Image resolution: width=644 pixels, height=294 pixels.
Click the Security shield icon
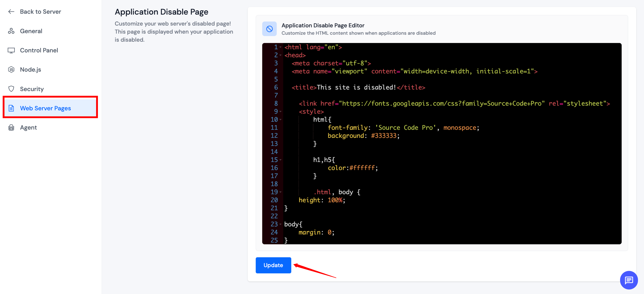tap(11, 89)
